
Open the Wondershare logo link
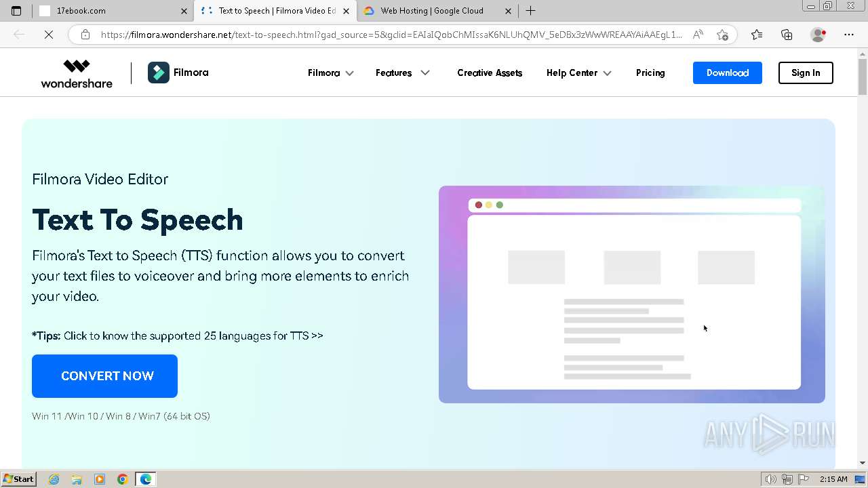(77, 73)
